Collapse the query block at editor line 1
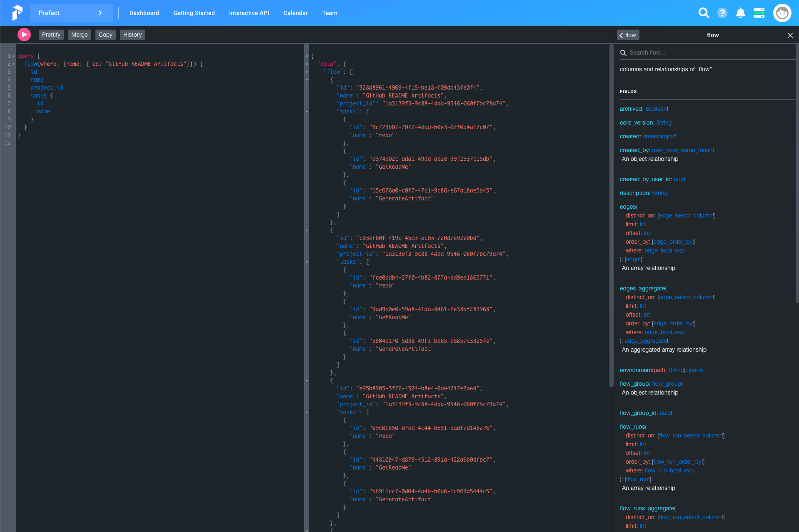 (x=14, y=56)
